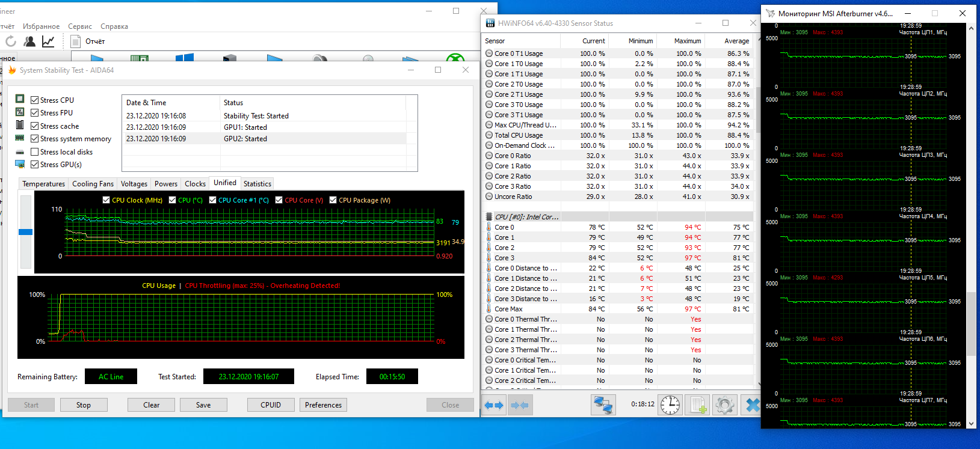This screenshot has width=980, height=449.
Task: Click the HWiNFO64 title bar icon
Action: (490, 23)
